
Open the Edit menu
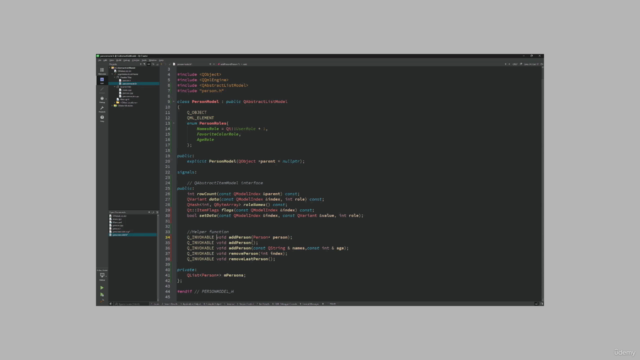[105, 60]
